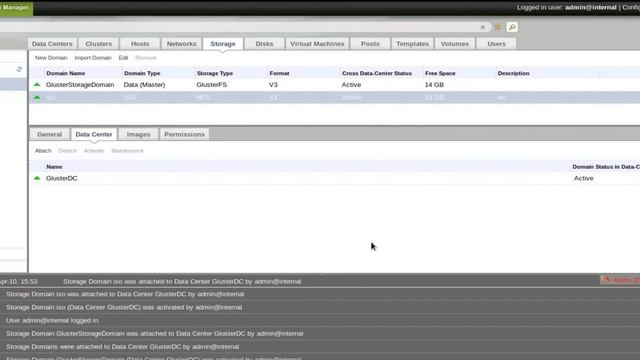The height and width of the screenshot is (360, 640).
Task: Open the Data Centers tab
Action: pyautogui.click(x=52, y=44)
